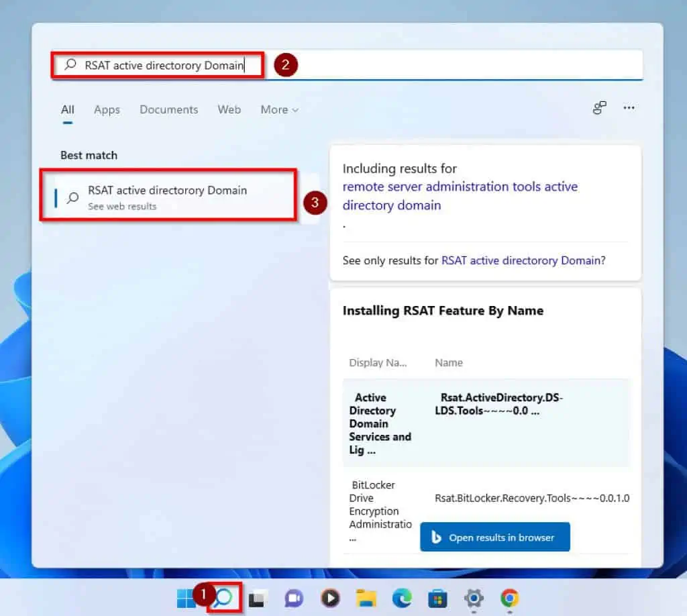Open Task View from the taskbar
This screenshot has width=687, height=616.
pyautogui.click(x=258, y=598)
